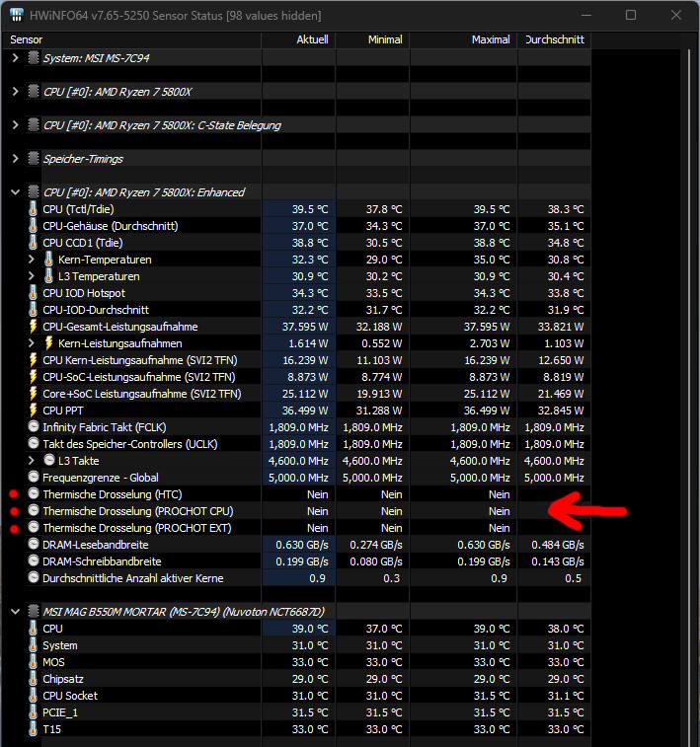The height and width of the screenshot is (747, 700).
Task: Click clock icon beside Takt des Speicher-Controllers
Action: click(34, 443)
